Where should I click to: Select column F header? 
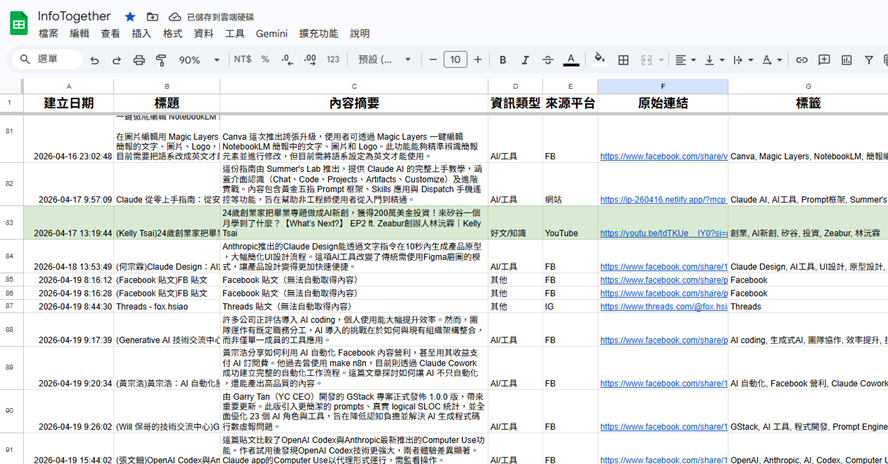point(663,86)
